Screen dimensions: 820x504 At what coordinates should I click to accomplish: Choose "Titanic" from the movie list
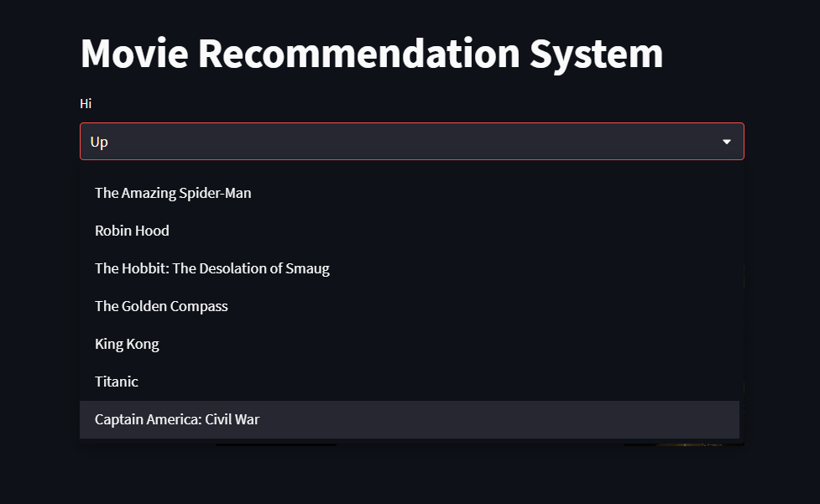pos(117,382)
